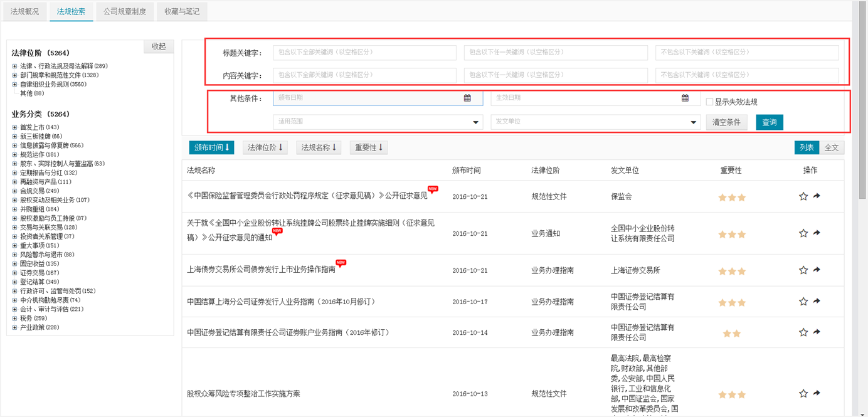Focus the 标题关键字 不包含以下关键词 field
This screenshot has width=868, height=417.
pos(747,53)
